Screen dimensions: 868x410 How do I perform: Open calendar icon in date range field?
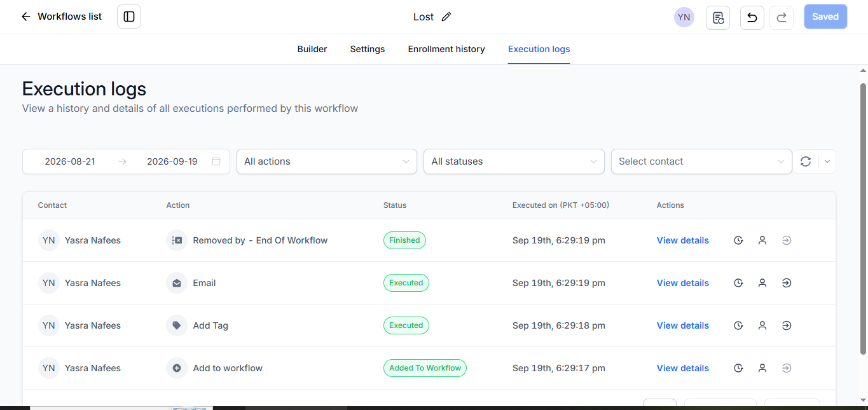[x=216, y=161]
